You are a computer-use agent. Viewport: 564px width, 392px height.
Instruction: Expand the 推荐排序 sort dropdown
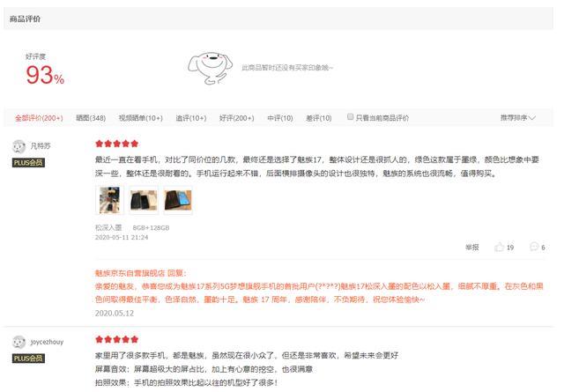click(x=518, y=118)
